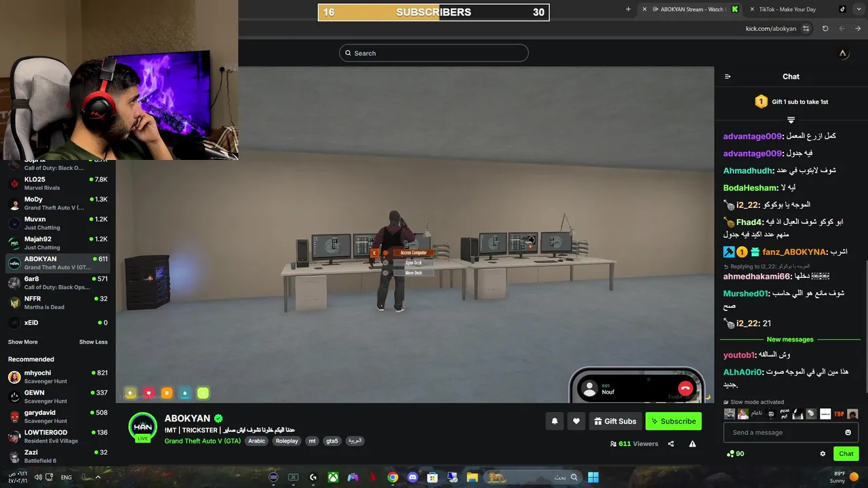Open Windows Start menu
The height and width of the screenshot is (488, 868).
593,477
